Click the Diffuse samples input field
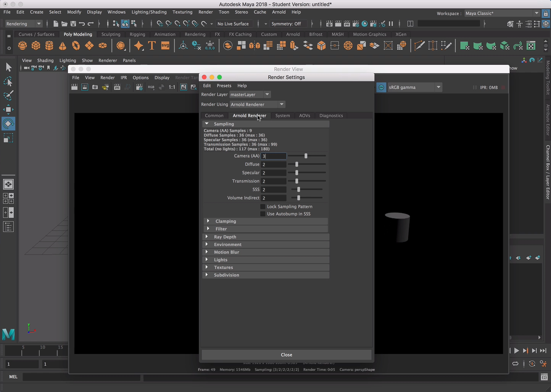 (273, 164)
